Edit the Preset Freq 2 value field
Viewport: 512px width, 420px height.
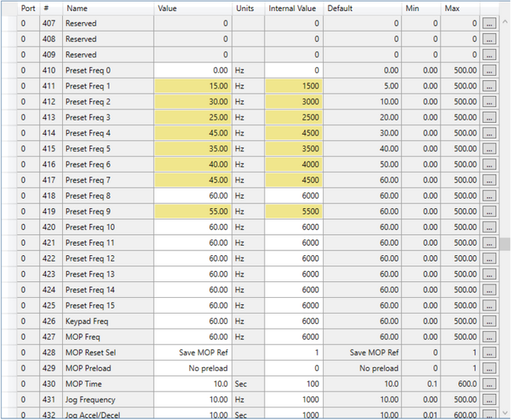[192, 102]
